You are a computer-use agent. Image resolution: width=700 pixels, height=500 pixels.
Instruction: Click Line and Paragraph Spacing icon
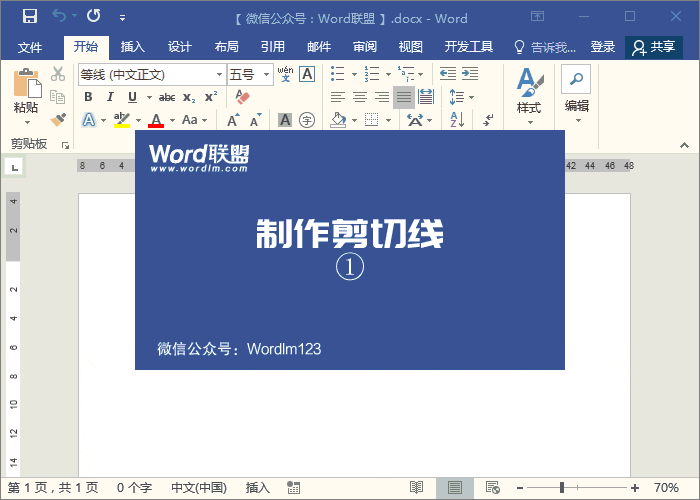[457, 97]
